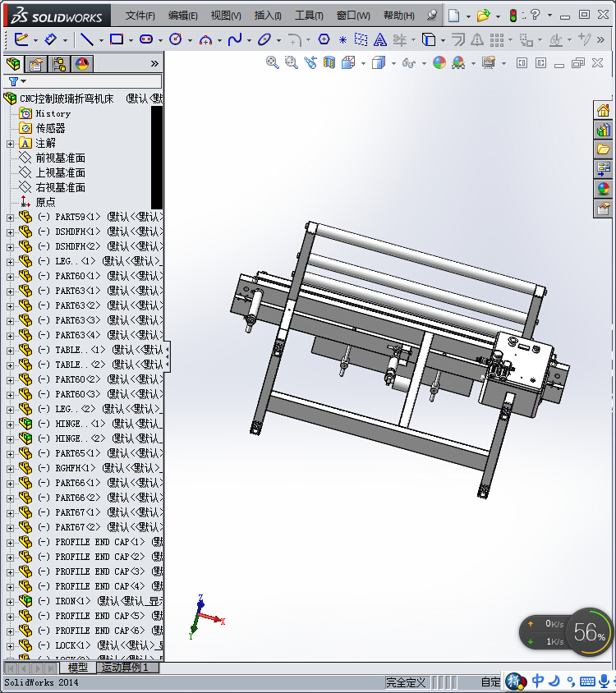Open the DisplayManager tab
The height and width of the screenshot is (693, 616).
point(82,65)
